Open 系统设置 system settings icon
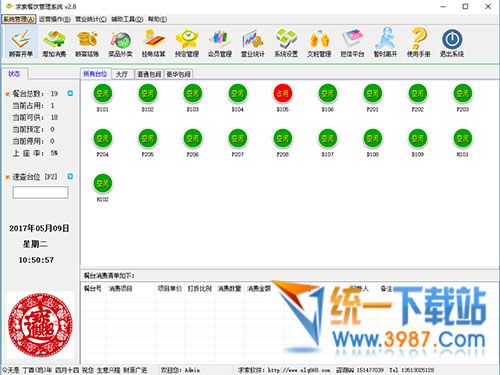The height and width of the screenshot is (375, 500). click(x=286, y=42)
